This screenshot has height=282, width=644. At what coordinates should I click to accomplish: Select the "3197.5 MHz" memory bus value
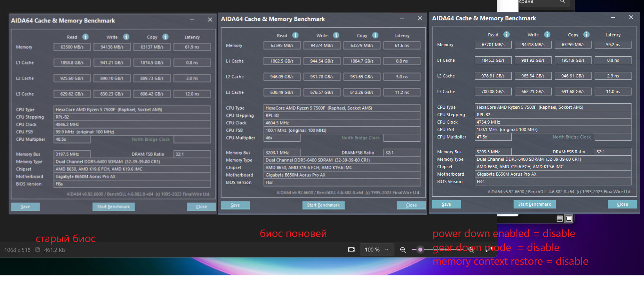tap(72, 154)
